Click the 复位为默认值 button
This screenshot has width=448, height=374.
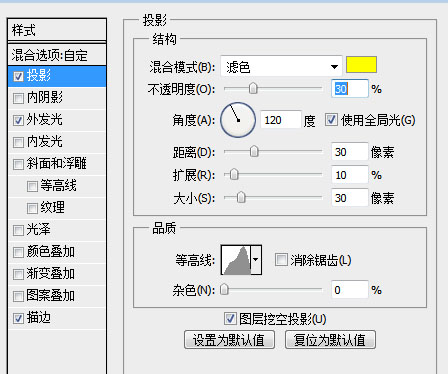330,340
